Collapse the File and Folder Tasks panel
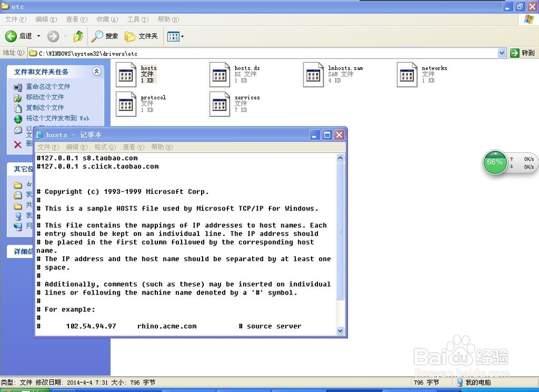This screenshot has width=539, height=392. (x=96, y=72)
